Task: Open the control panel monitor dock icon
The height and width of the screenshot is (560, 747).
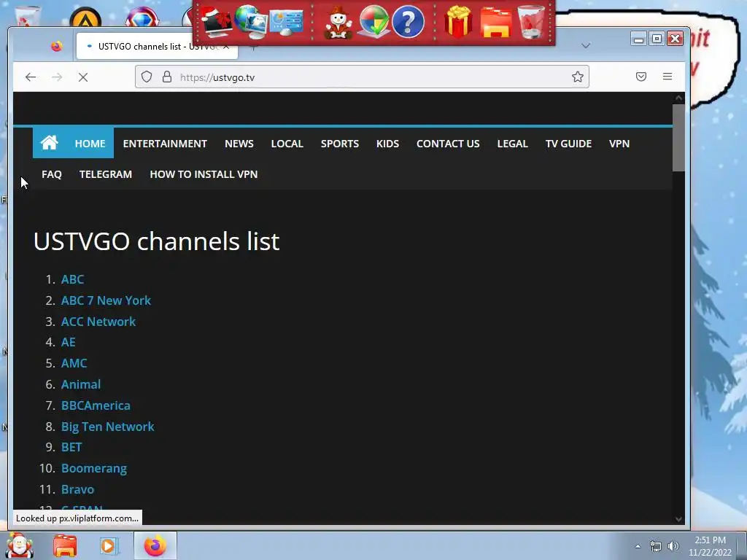Action: (x=286, y=23)
